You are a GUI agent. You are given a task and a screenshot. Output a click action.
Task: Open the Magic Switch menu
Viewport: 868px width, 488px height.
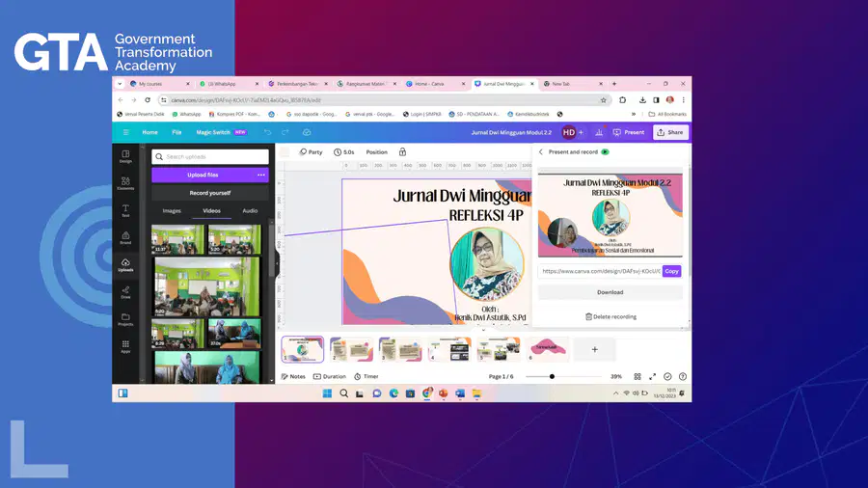pyautogui.click(x=220, y=132)
